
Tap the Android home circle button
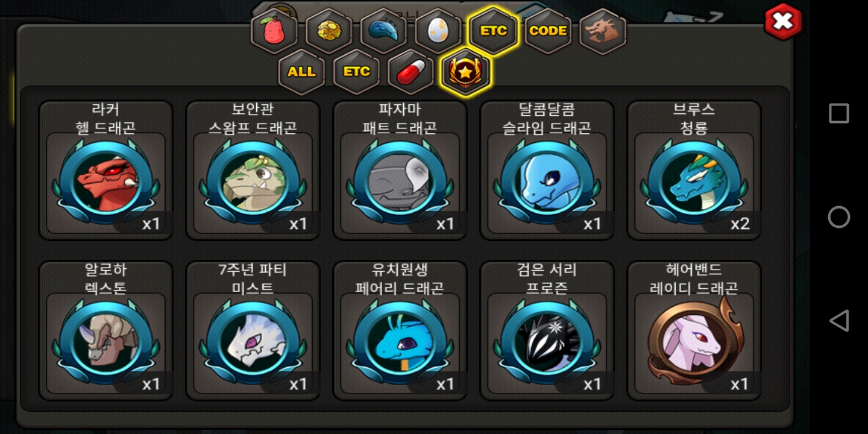(838, 217)
